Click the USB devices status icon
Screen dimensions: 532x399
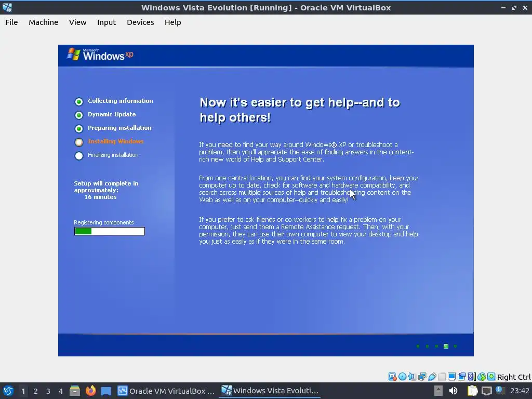(432, 377)
